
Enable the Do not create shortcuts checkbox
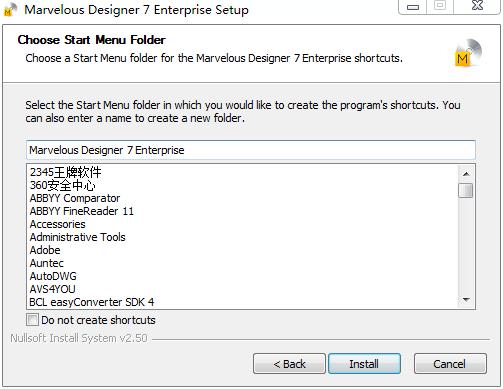pos(32,320)
